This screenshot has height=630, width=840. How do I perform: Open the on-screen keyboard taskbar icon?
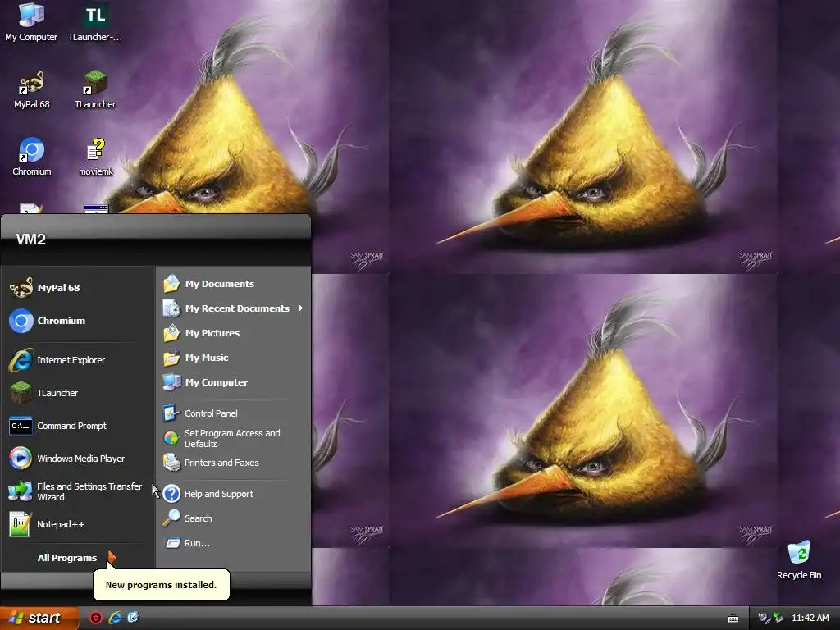[x=733, y=619]
